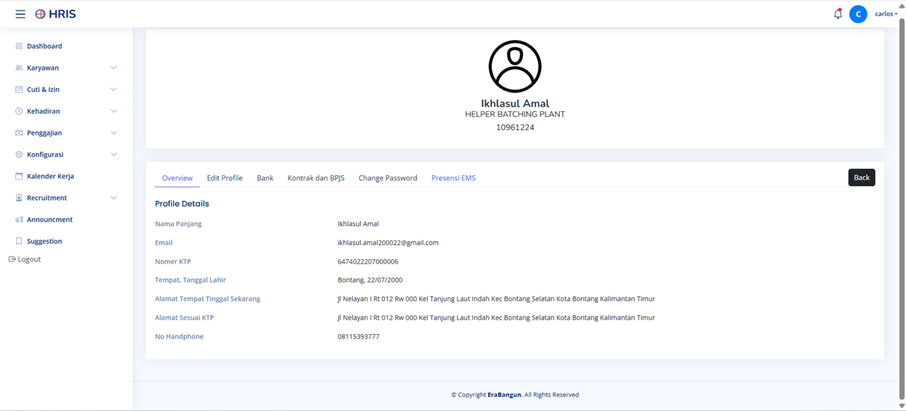
Task: Click the HRIS logo icon
Action: 40,14
